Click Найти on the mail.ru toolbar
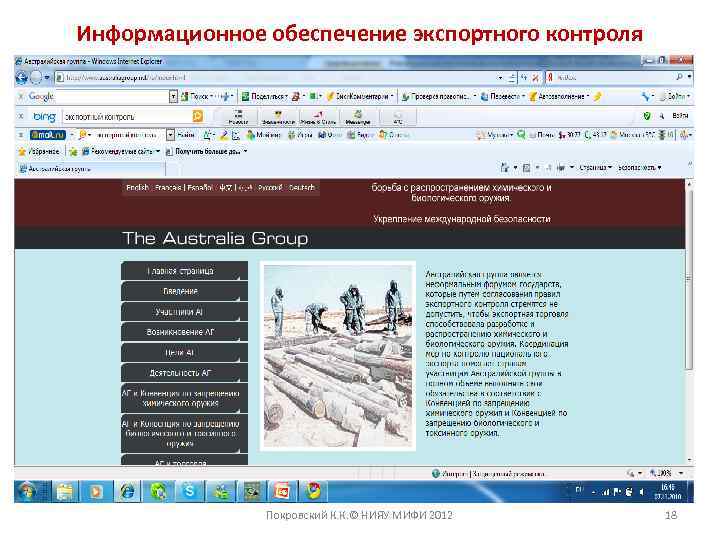Image resolution: width=720 pixels, height=540 pixels. coord(186,135)
